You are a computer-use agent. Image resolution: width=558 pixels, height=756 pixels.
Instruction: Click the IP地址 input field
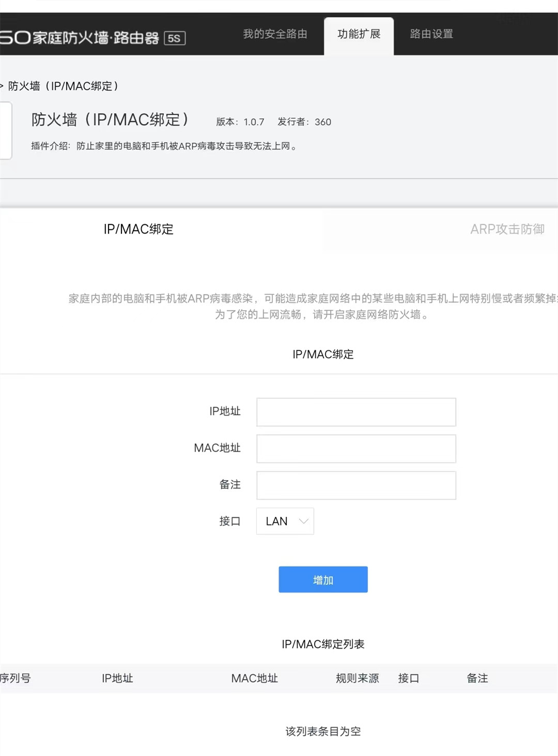tap(355, 412)
